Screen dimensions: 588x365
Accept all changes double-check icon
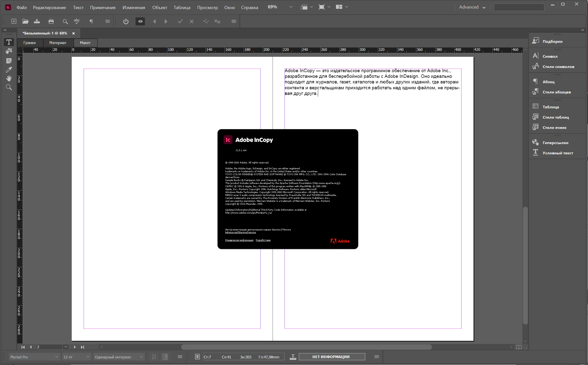(x=206, y=22)
